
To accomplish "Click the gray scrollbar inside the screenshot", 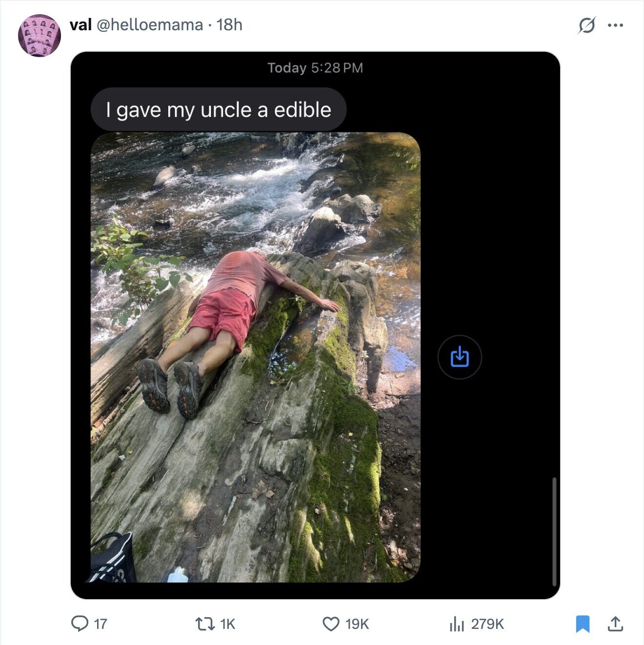I will pos(554,532).
